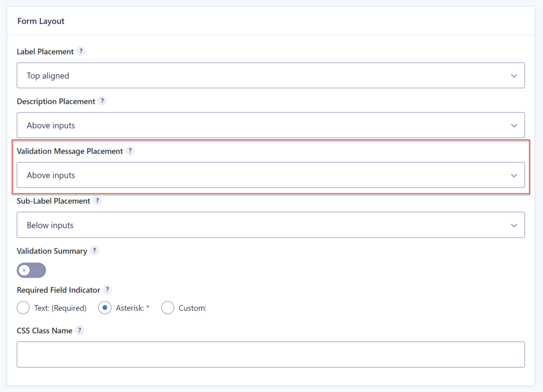The width and height of the screenshot is (543, 392).
Task: Open the Validation Message Placement dropdown
Action: [x=270, y=175]
